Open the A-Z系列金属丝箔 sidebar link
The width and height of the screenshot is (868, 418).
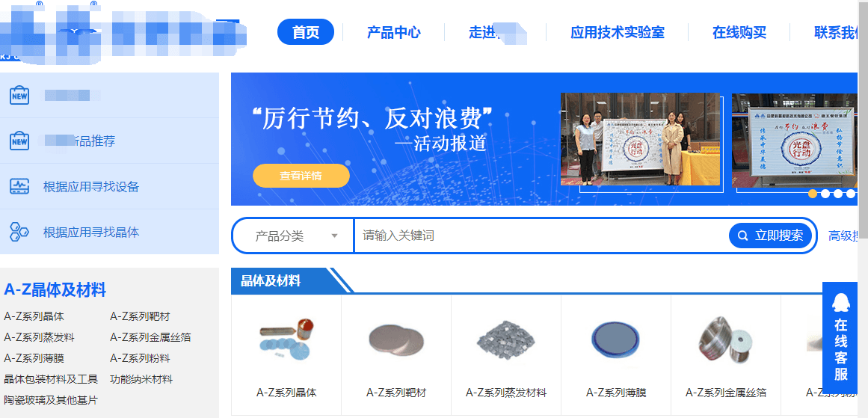tap(150, 337)
